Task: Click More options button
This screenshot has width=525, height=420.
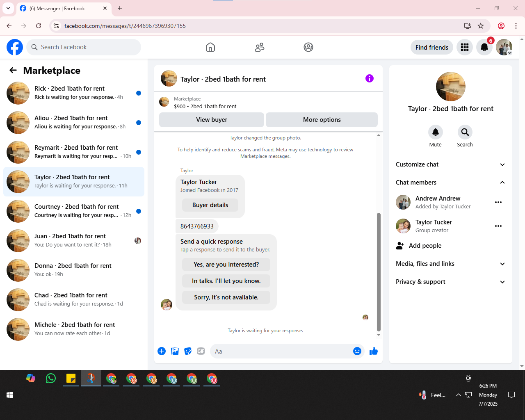Action: [x=322, y=120]
